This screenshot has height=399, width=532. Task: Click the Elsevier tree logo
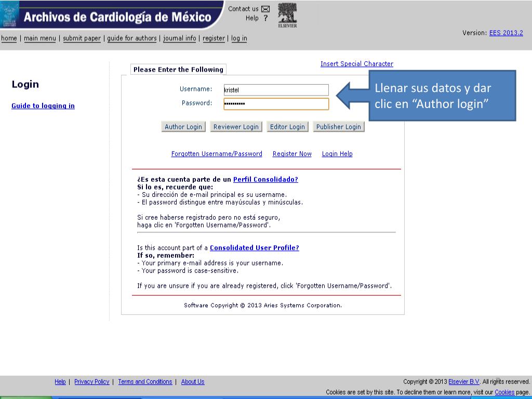tap(287, 15)
